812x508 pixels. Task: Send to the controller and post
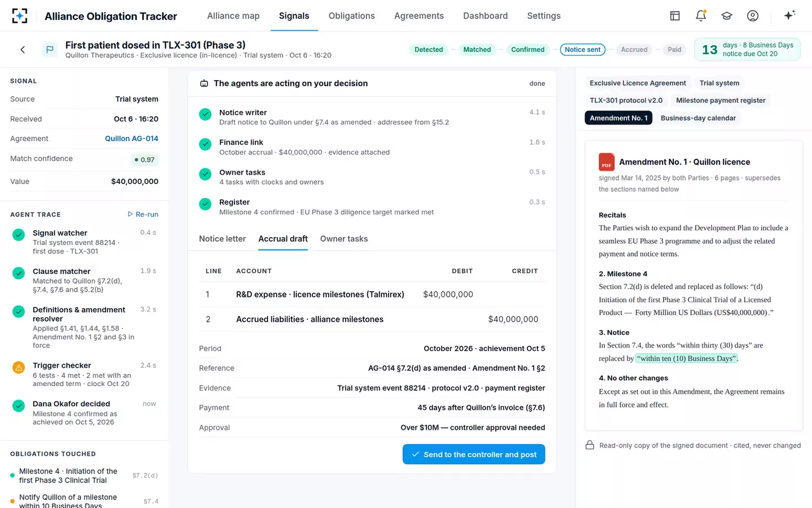click(474, 454)
